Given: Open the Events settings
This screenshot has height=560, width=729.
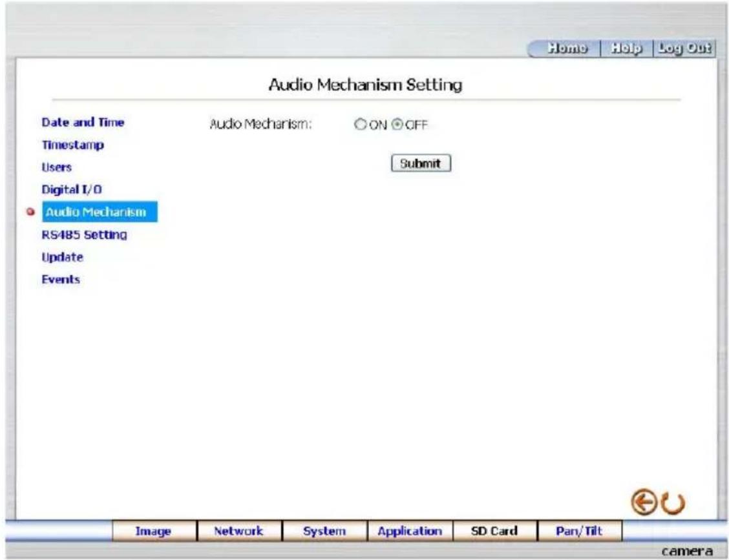Looking at the screenshot, I should click(x=61, y=279).
